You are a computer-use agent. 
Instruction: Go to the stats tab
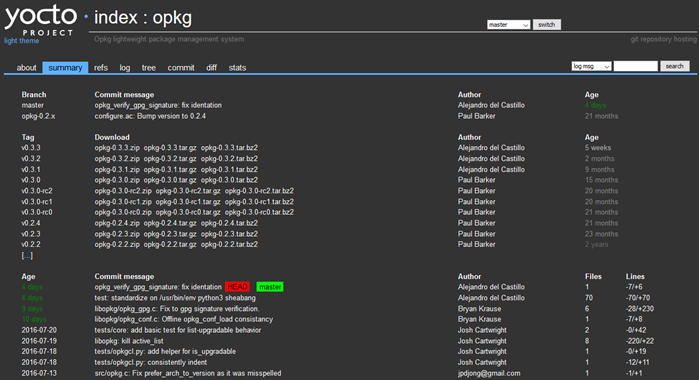tap(237, 67)
